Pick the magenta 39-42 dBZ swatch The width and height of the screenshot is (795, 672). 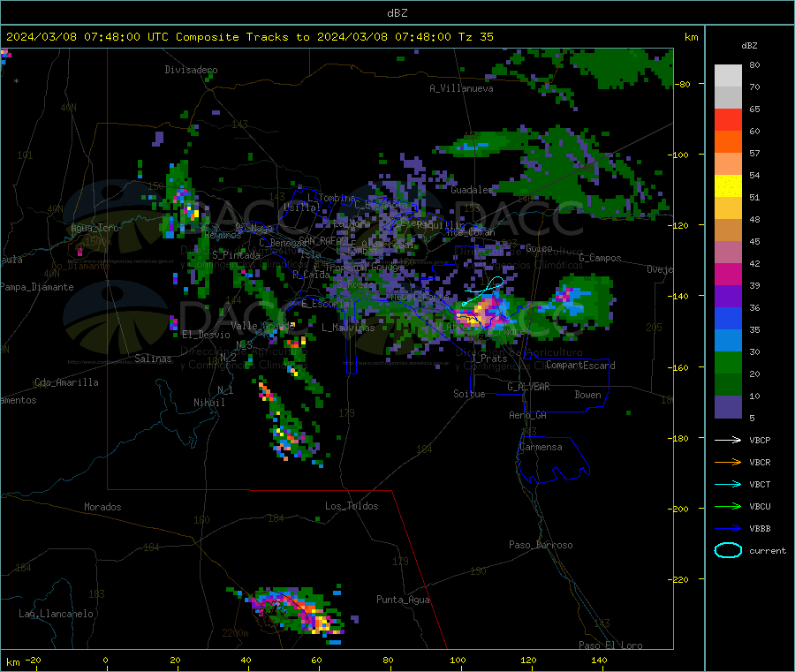tap(728, 274)
